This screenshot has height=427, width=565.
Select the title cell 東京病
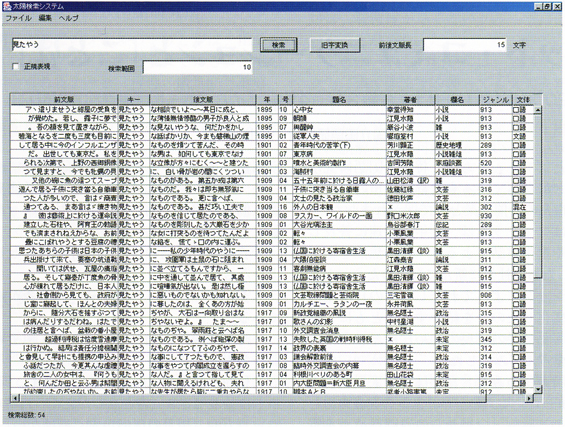[339, 154]
